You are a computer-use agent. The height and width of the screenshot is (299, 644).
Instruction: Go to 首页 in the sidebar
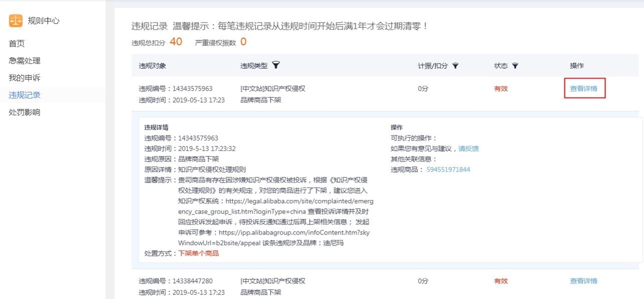pos(17,43)
